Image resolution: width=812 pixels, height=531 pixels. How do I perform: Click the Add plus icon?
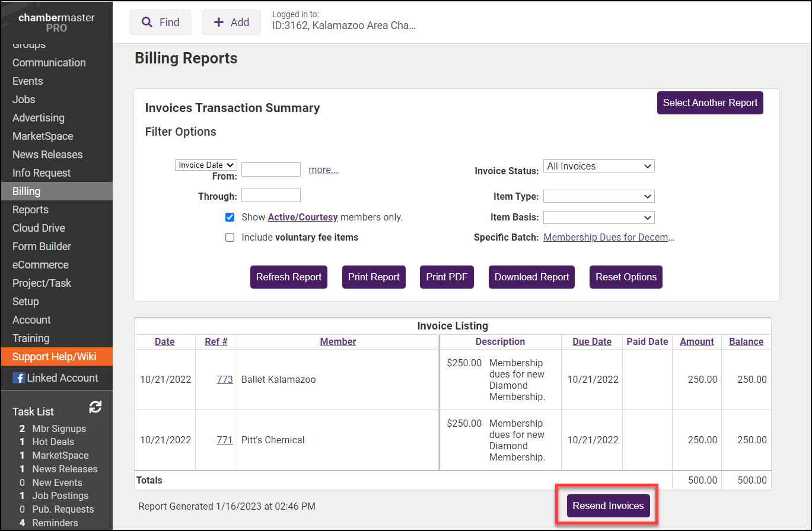pos(219,22)
